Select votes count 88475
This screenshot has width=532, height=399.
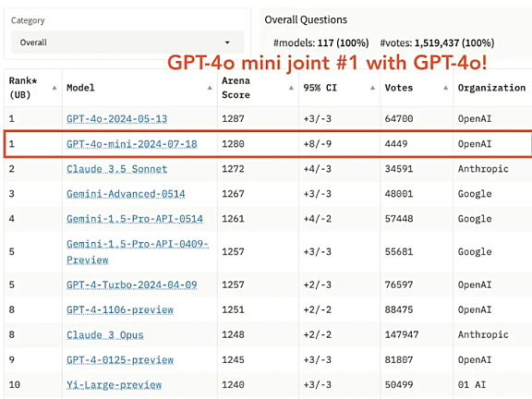pyautogui.click(x=399, y=309)
